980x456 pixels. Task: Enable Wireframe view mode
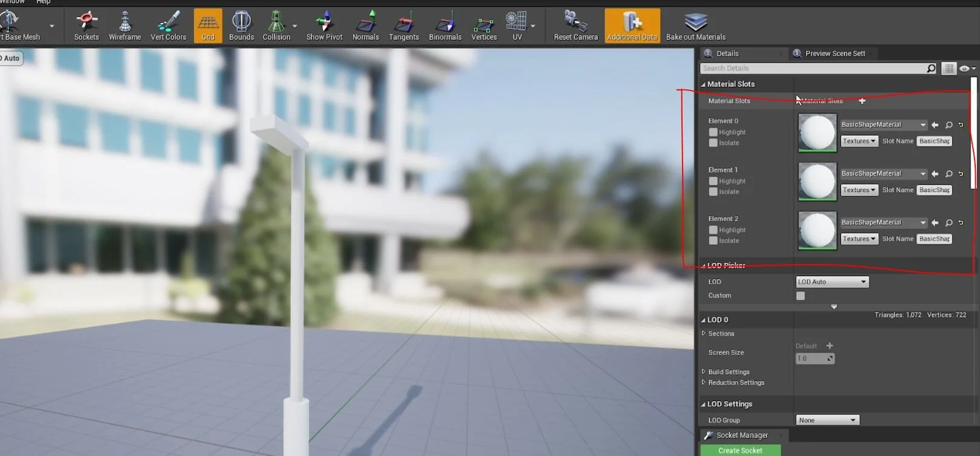pos(125,26)
